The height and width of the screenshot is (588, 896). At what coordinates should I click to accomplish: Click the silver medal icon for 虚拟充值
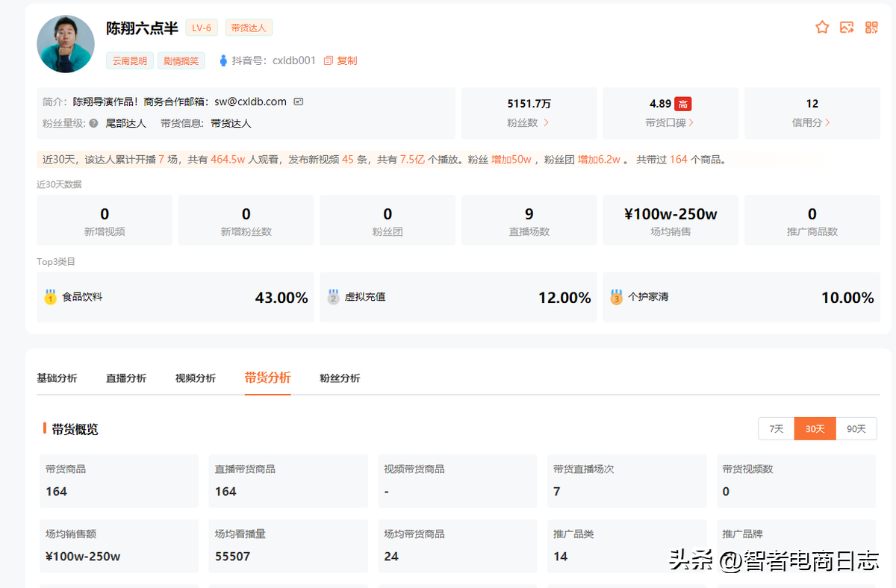334,297
